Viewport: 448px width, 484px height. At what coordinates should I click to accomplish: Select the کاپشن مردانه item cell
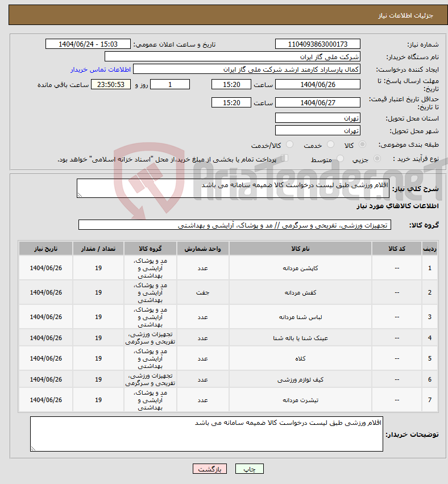[300, 268]
